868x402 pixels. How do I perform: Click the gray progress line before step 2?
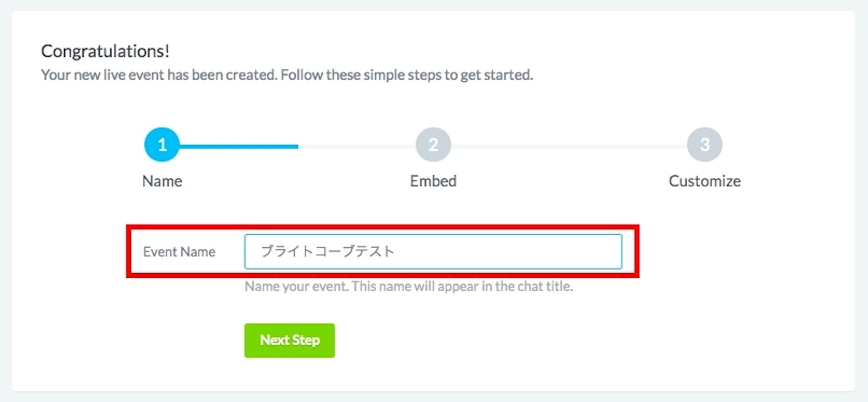tap(357, 147)
